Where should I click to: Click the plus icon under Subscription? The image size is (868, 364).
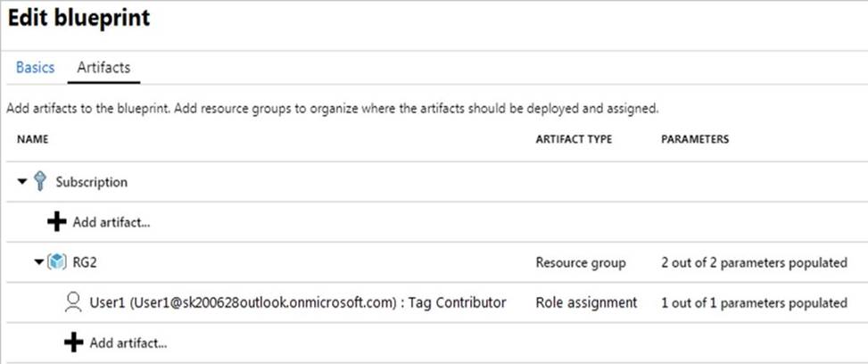[x=56, y=222]
